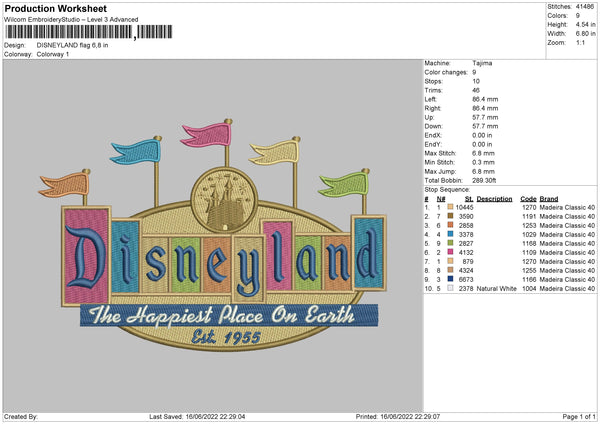Click the Zoom value 1:1
Viewport: 600px width, 424px height.
click(x=580, y=42)
